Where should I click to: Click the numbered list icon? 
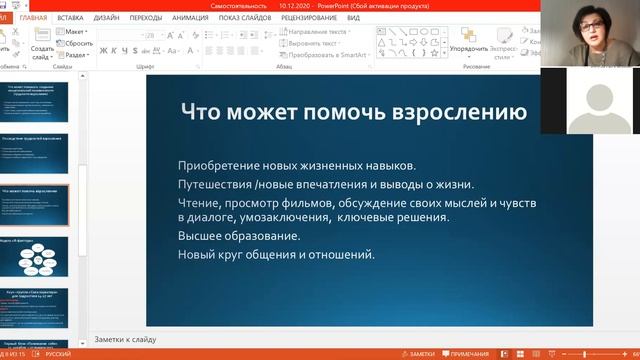[x=226, y=36]
